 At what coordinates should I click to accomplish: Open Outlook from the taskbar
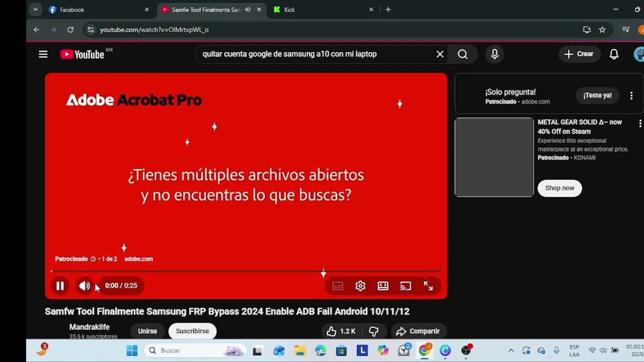click(x=279, y=350)
